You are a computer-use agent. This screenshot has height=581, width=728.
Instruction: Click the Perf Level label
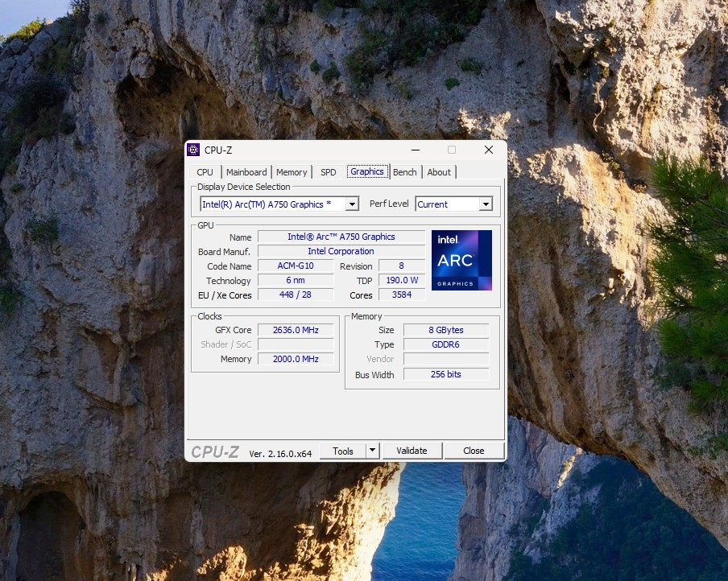tap(389, 204)
